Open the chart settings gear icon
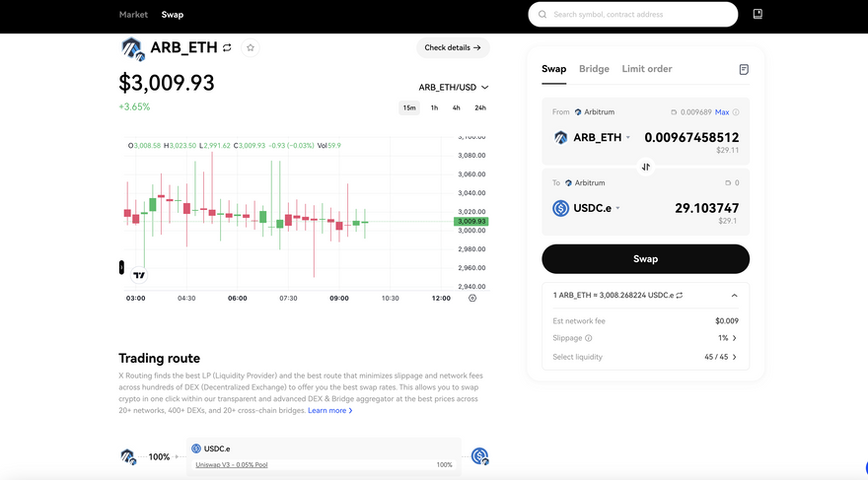Viewport: 868px width, 480px height. point(472,298)
